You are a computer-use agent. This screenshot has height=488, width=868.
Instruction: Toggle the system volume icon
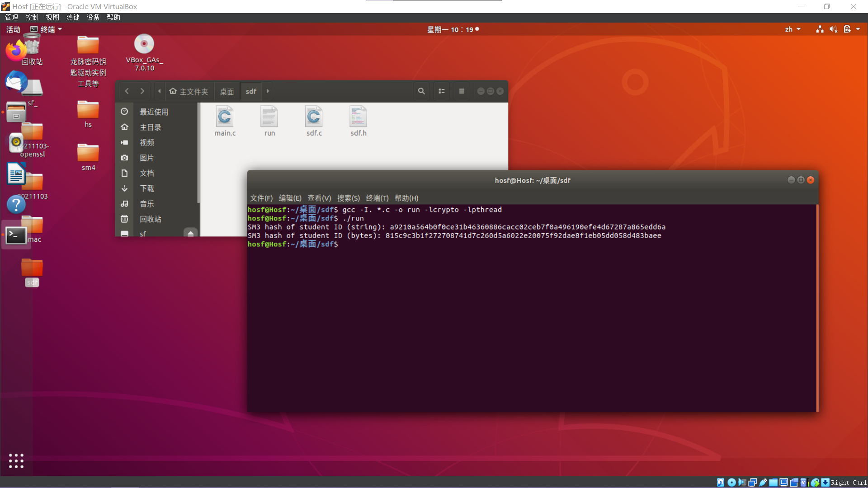(x=833, y=29)
